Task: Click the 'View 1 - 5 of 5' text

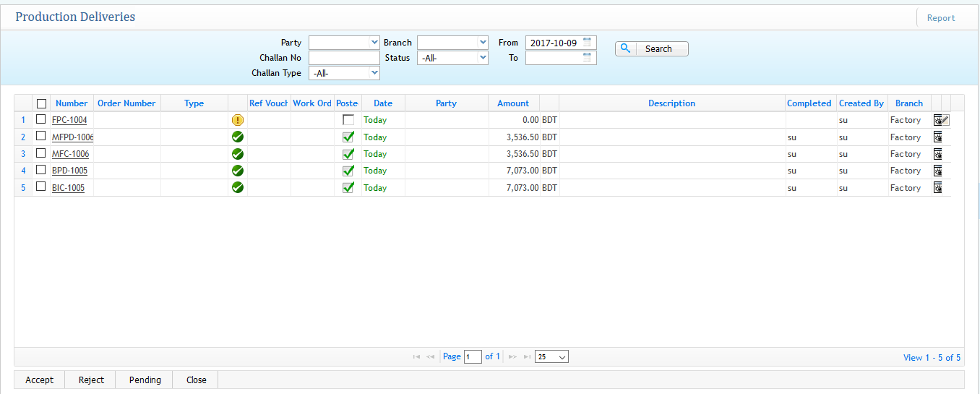Action: click(932, 357)
